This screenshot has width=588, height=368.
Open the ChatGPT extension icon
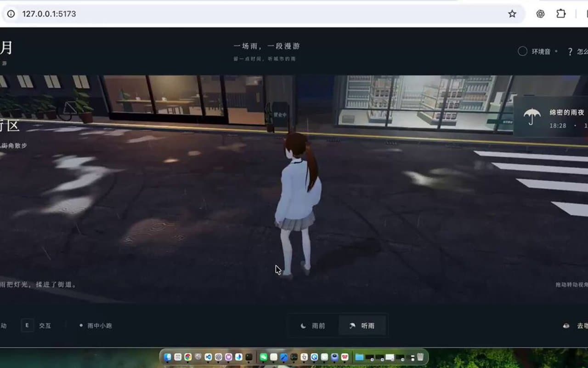click(540, 14)
